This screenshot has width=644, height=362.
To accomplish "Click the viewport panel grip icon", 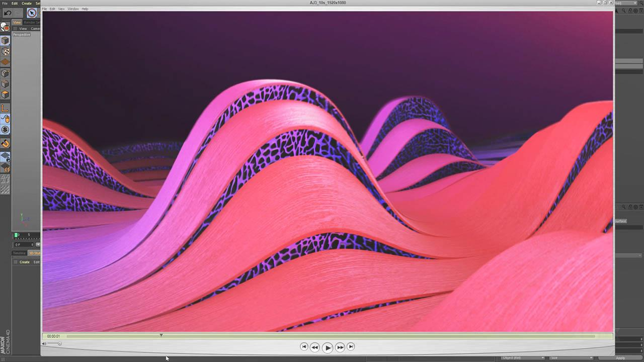I will point(15,29).
